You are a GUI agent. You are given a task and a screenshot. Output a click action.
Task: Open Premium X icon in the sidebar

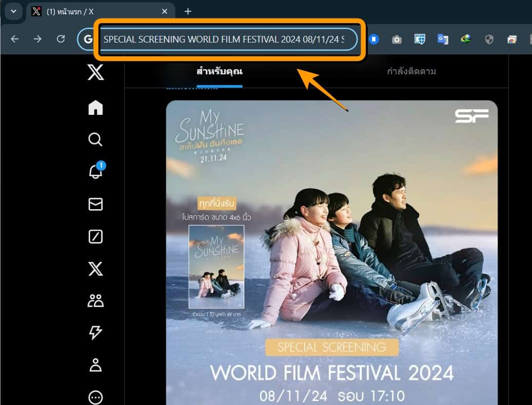(x=95, y=269)
